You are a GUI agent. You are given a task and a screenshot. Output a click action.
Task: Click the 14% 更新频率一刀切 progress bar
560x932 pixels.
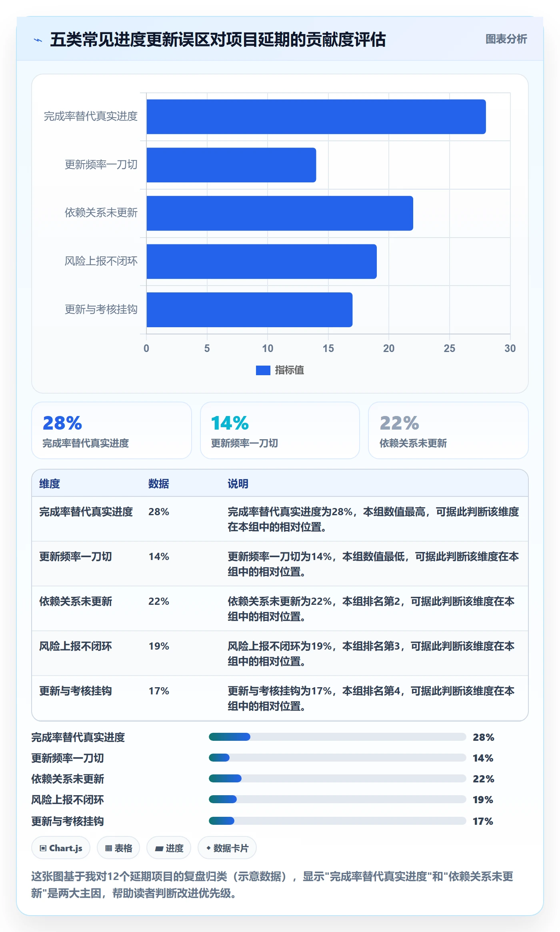click(338, 758)
